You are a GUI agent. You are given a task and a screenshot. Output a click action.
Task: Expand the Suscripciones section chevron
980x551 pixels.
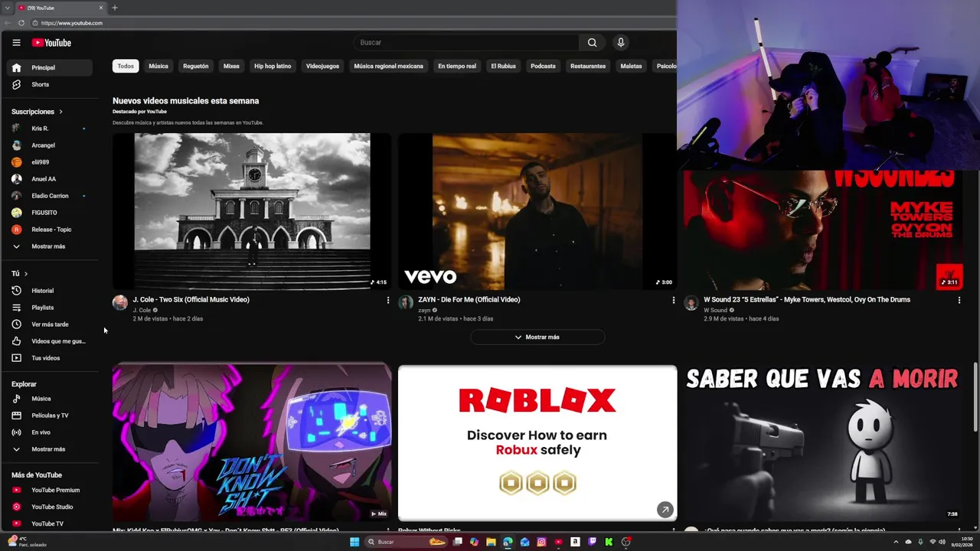(x=60, y=112)
